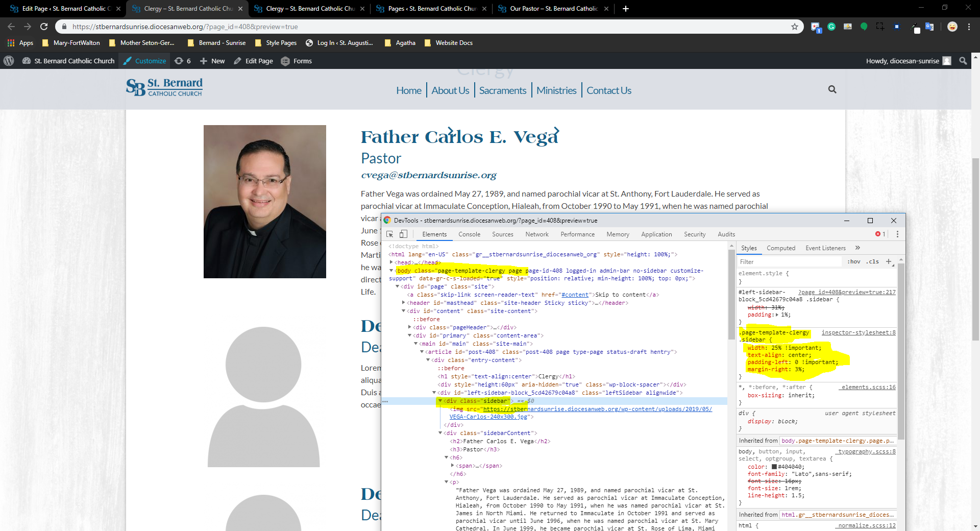
Task: Reload the page using browser refresh button
Action: 44,27
